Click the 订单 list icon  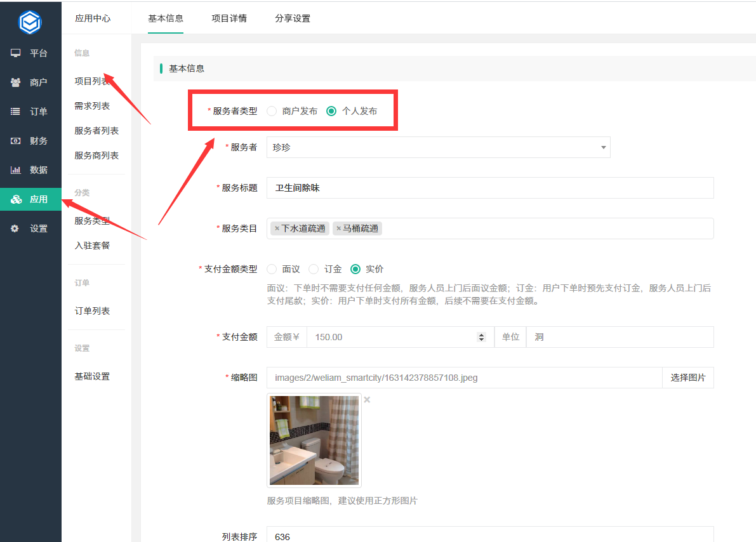coord(15,112)
